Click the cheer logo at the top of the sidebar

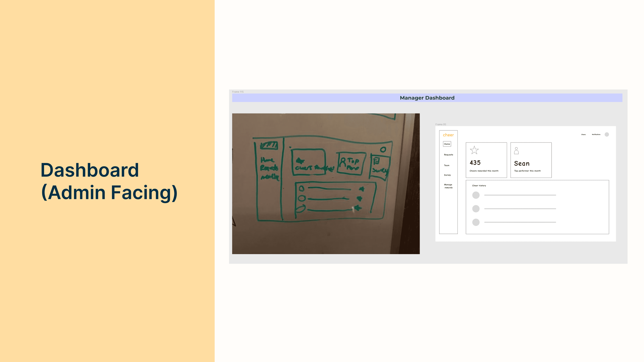pos(448,135)
